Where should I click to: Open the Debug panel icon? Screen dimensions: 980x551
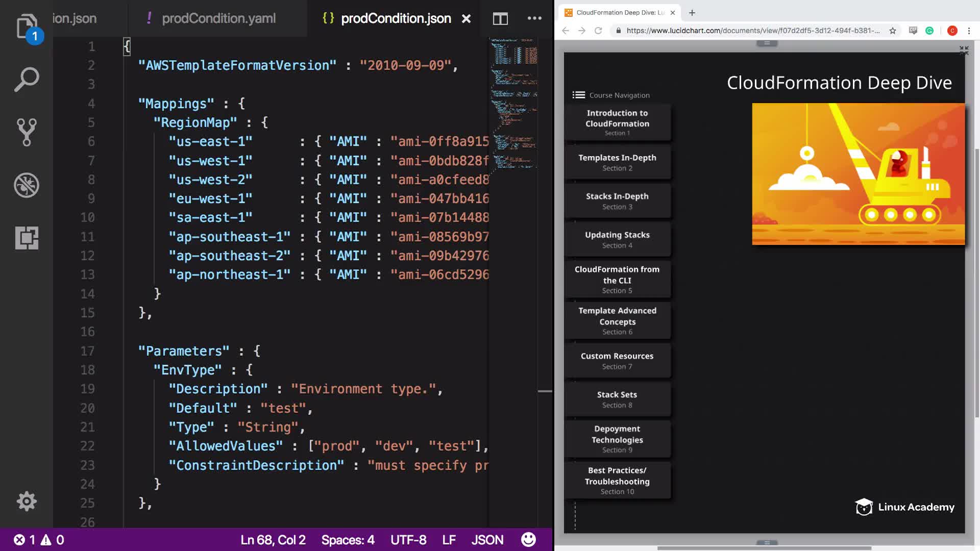click(26, 185)
